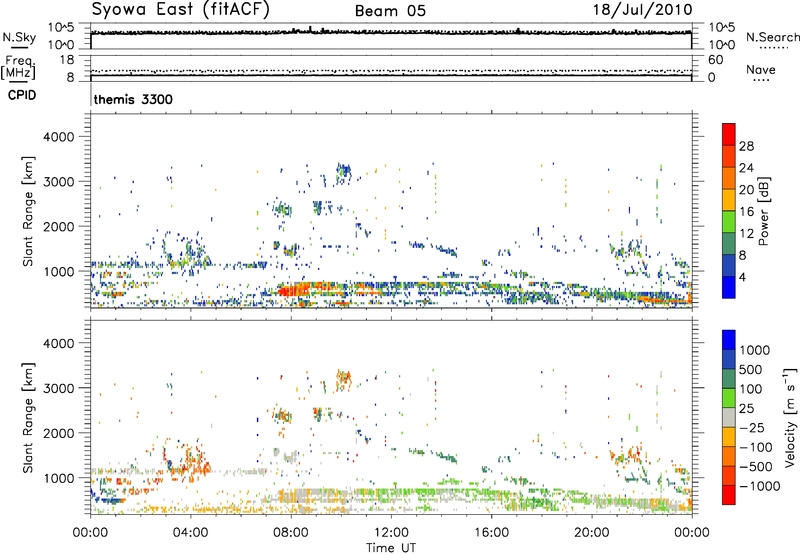
Task: Click the 'N.Search' legend label
Action: [x=772, y=37]
